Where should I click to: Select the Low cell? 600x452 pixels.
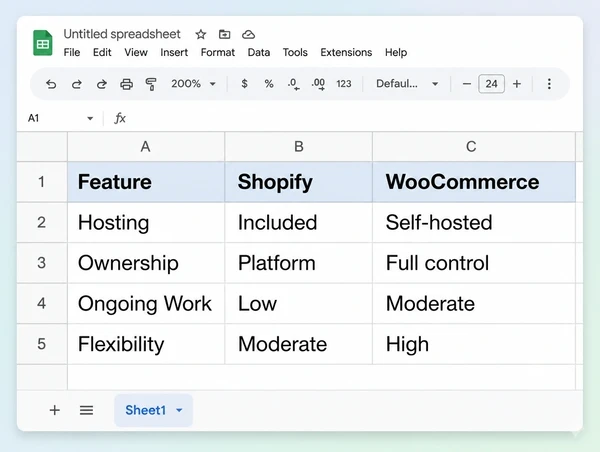point(298,304)
